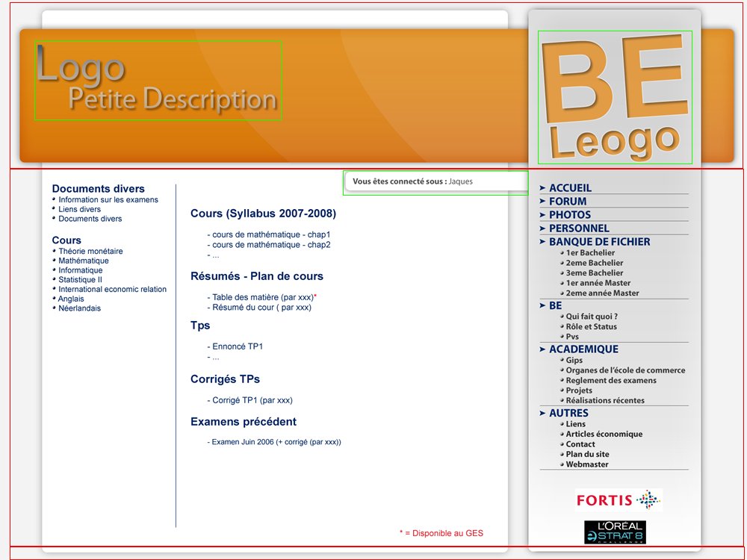
Task: Select 2eme année Master submenu
Action: coord(603,293)
